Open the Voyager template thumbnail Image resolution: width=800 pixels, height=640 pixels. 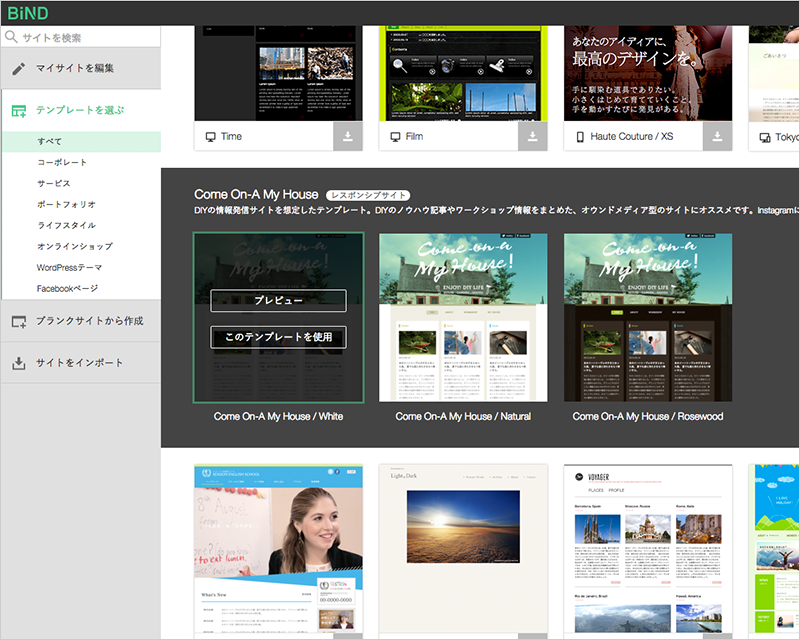pos(648,550)
